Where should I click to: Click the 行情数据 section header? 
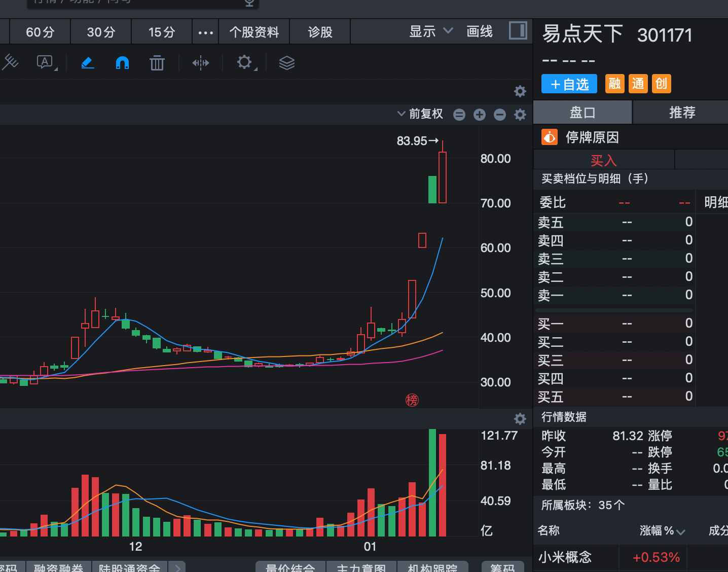[564, 417]
